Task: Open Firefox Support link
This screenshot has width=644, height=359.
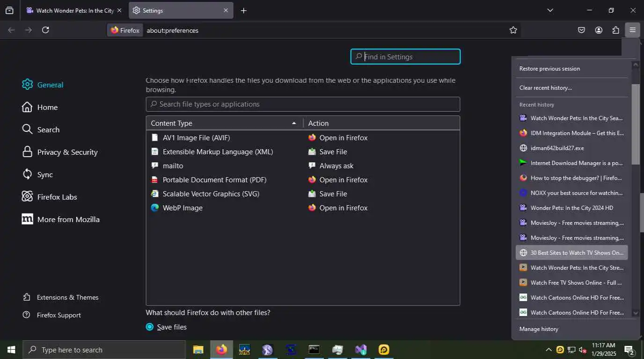Action: pos(52,315)
